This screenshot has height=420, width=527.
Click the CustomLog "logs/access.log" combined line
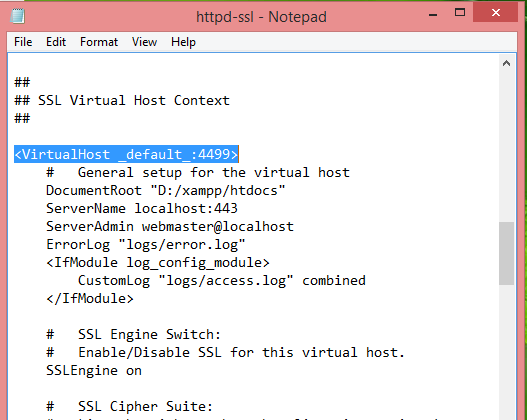pos(222,281)
